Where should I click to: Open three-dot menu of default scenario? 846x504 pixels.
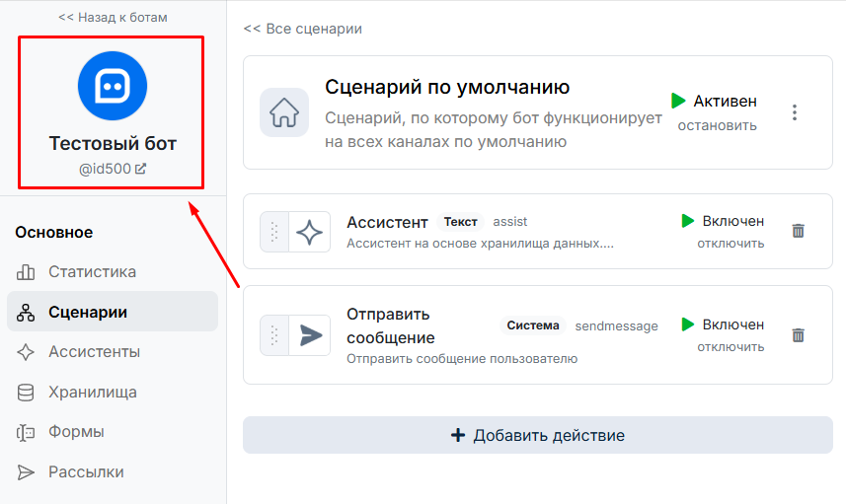click(x=795, y=112)
